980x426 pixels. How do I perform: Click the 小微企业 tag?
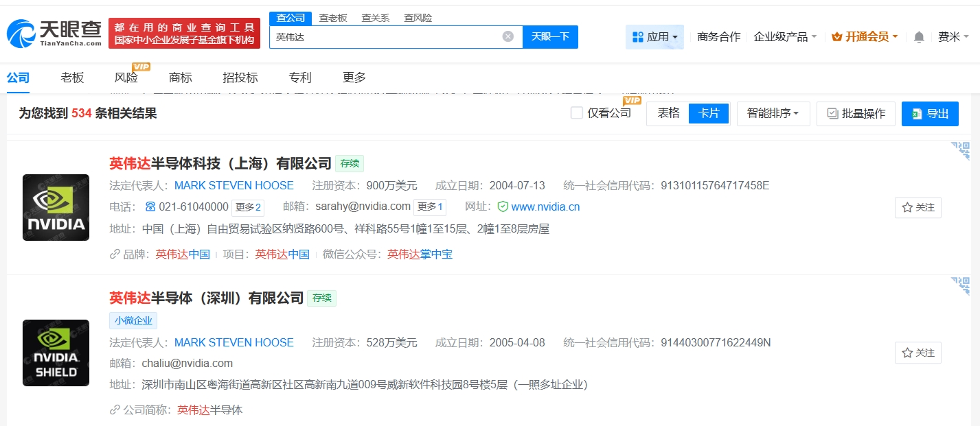133,320
